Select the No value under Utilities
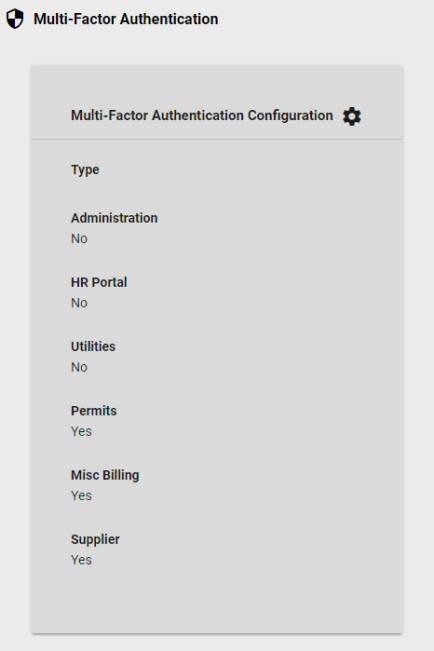 [x=79, y=367]
